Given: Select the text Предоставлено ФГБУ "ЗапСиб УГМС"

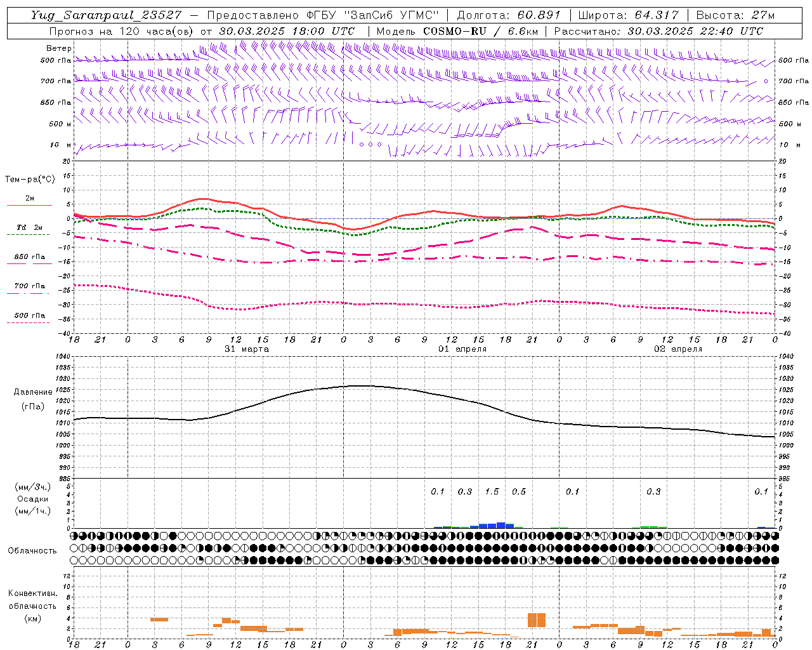Looking at the screenshot, I should point(323,15).
